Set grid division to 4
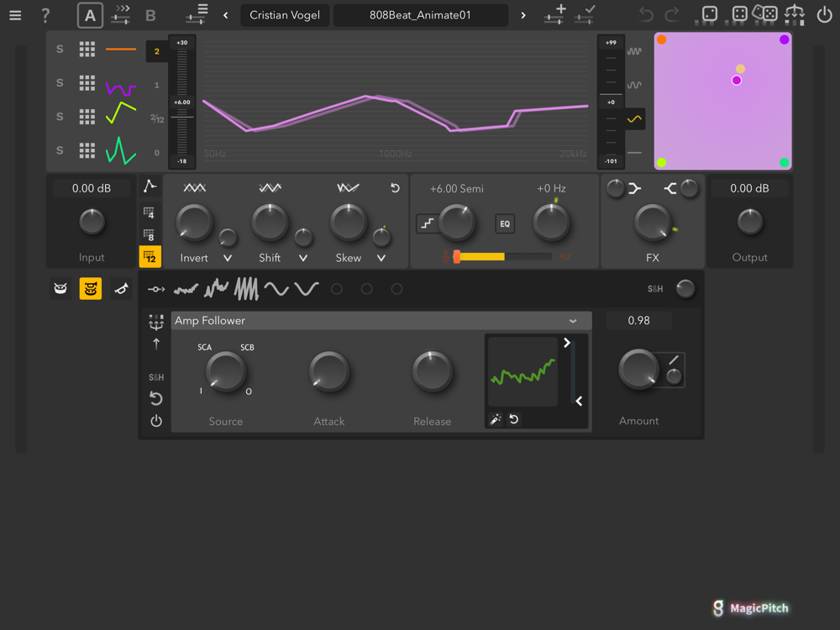 150,213
